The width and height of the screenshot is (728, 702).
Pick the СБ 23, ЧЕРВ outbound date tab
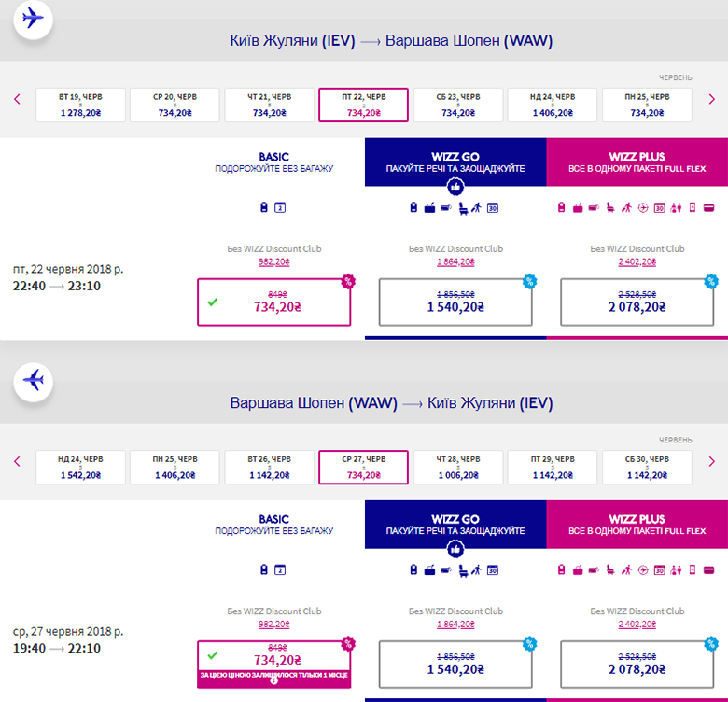(x=457, y=105)
